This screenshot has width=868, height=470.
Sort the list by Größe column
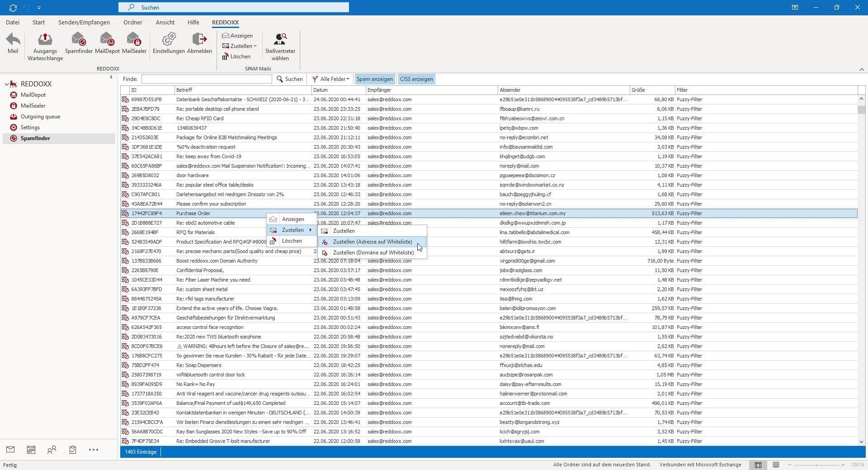pos(652,90)
